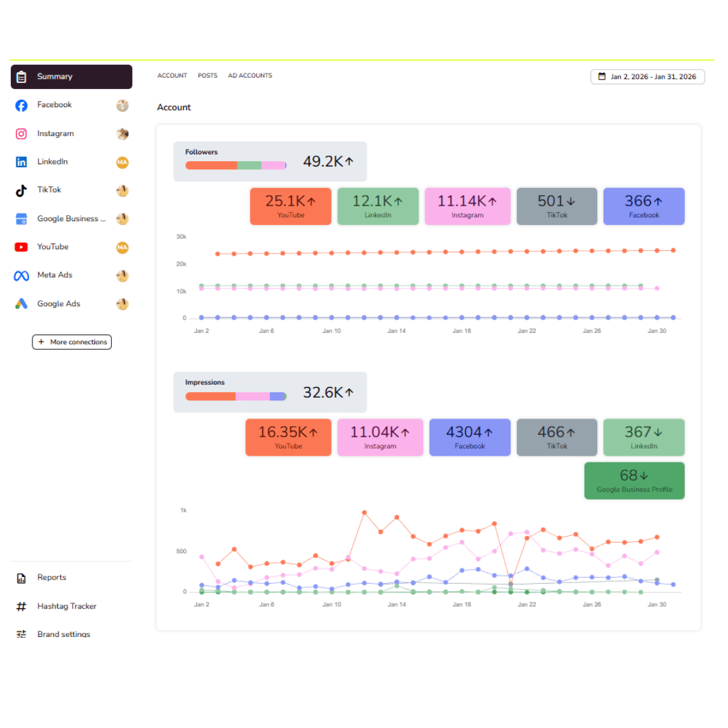Click the Reports document icon
Viewport: 728px width, 728px height.
[x=22, y=578]
